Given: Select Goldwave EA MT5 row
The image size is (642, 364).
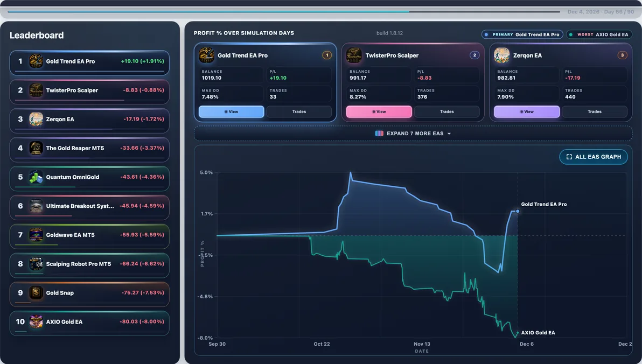Looking at the screenshot, I should (x=89, y=236).
